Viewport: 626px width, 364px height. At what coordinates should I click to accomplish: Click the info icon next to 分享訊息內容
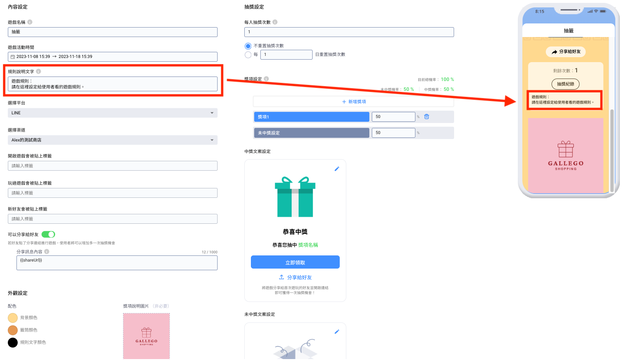point(47,252)
